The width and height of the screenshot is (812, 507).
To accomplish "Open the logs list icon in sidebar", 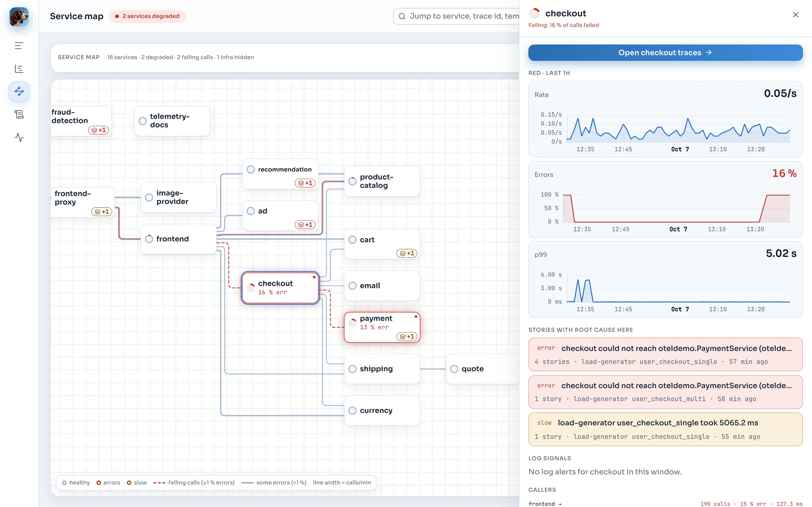I will (19, 114).
